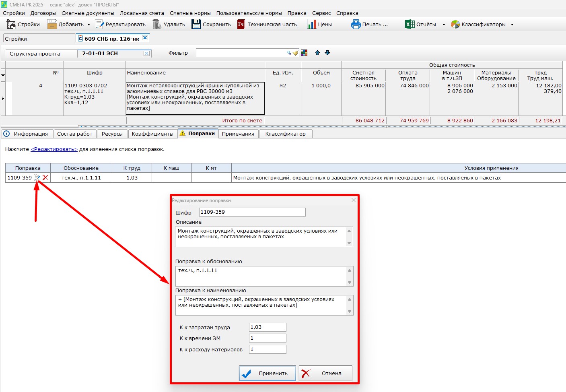Expand the Добавить dropdown arrow

click(x=89, y=25)
